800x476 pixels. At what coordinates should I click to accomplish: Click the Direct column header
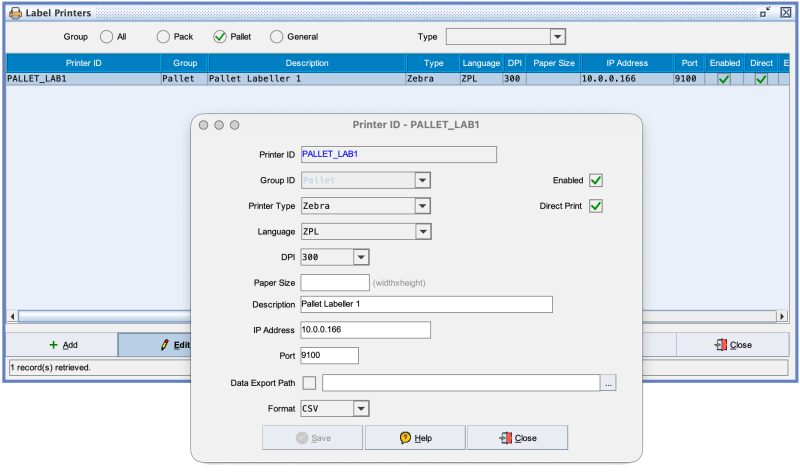pos(761,63)
